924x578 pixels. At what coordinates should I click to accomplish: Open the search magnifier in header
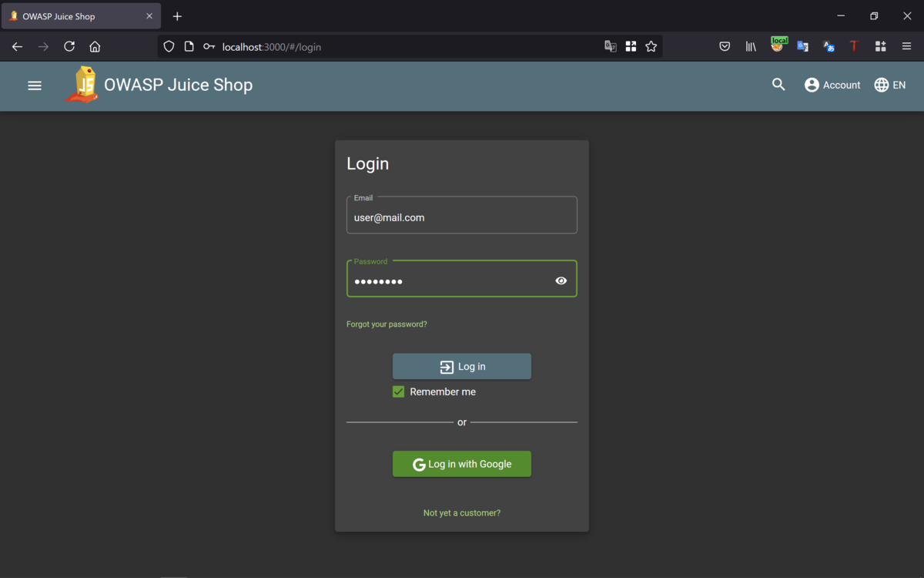point(778,85)
